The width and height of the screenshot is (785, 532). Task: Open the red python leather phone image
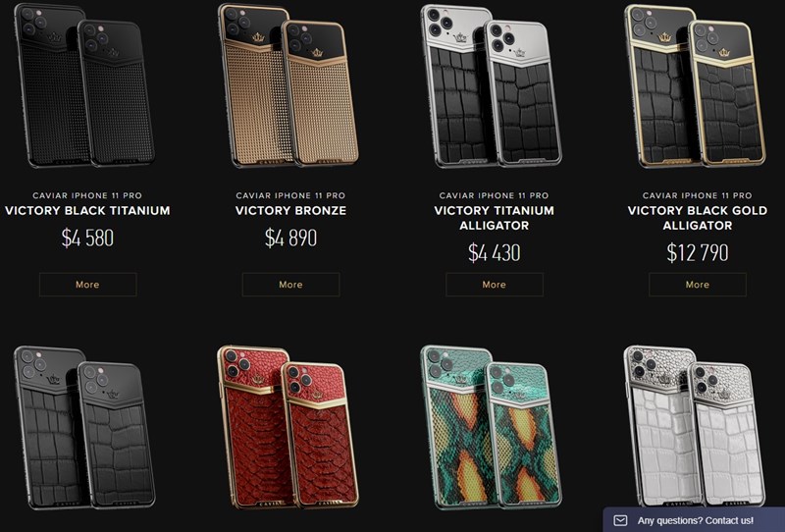[x=288, y=427]
